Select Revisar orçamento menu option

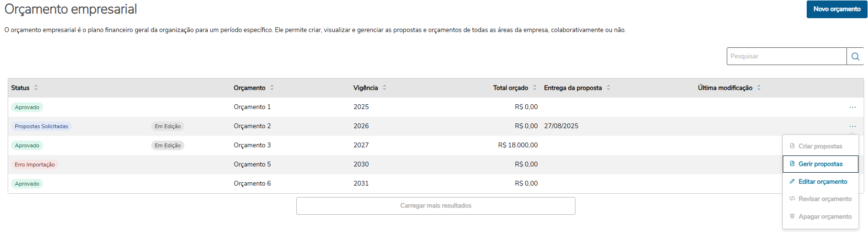pos(824,199)
